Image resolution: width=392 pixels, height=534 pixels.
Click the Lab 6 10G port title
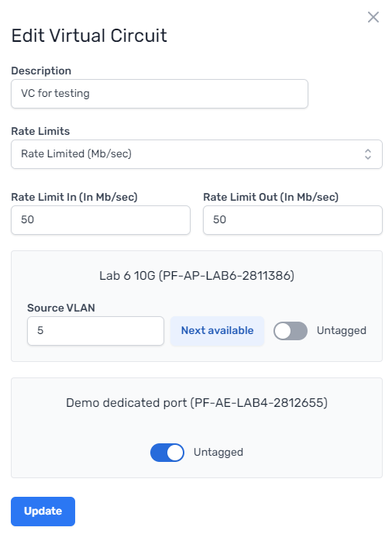197,275
